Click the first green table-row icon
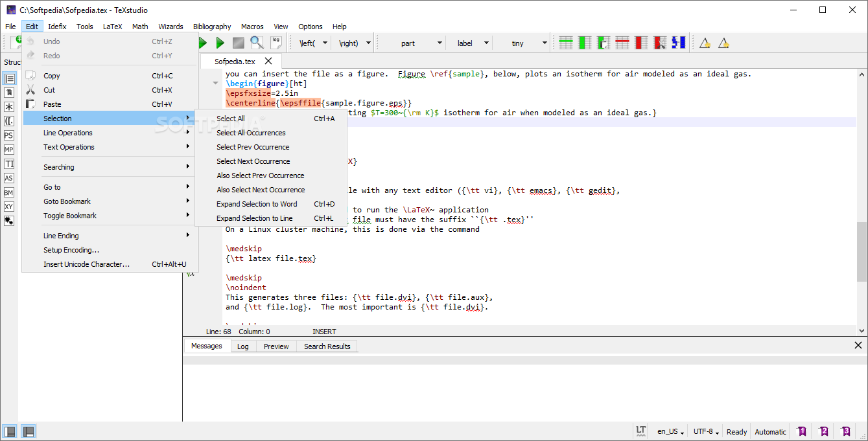Viewport: 868px width, 441px height. (x=566, y=43)
